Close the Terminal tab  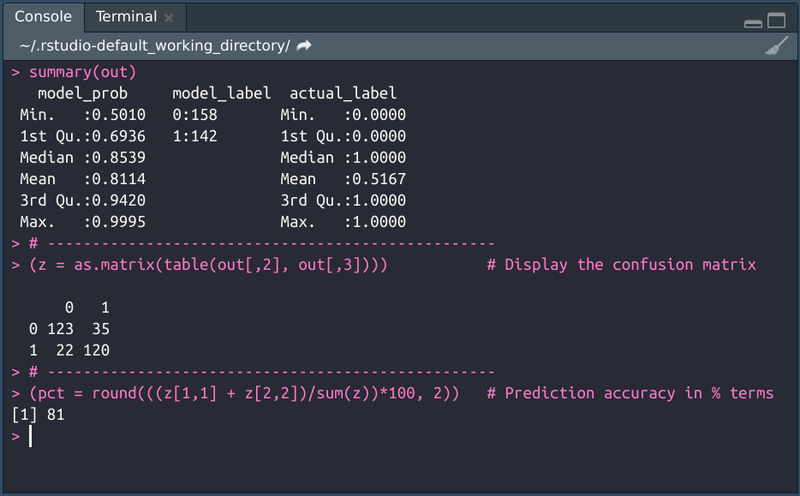pyautogui.click(x=168, y=17)
